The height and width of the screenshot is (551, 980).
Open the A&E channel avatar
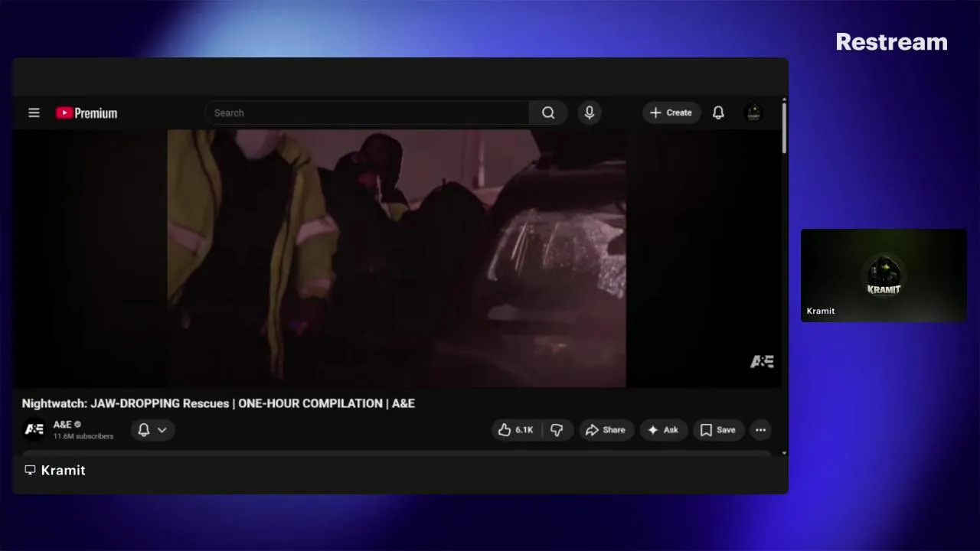[34, 429]
